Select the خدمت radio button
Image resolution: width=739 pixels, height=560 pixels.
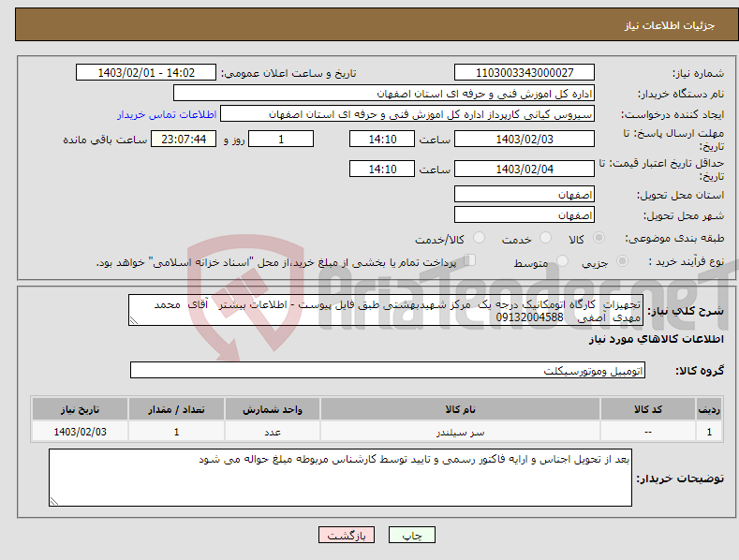click(545, 238)
